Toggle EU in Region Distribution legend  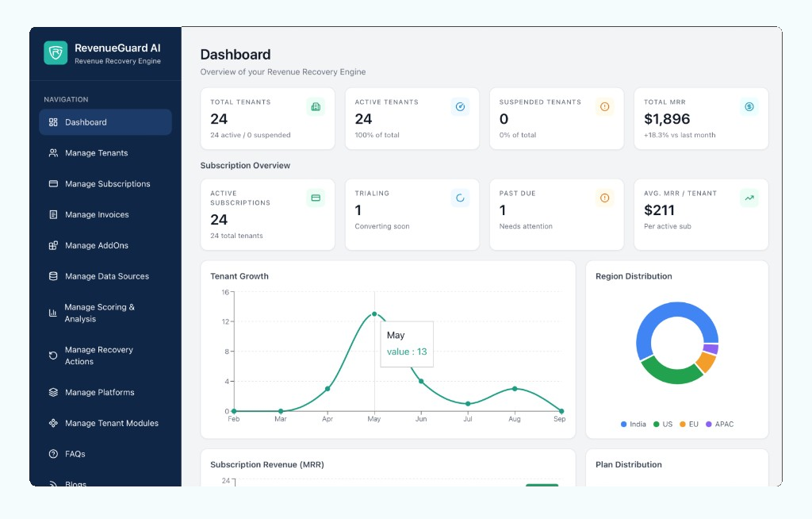coord(689,424)
